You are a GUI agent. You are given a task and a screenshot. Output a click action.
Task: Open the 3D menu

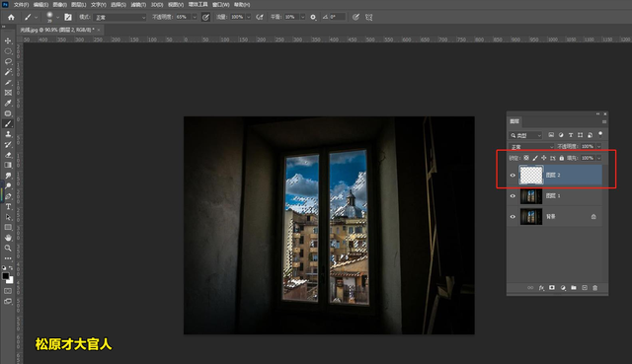click(x=157, y=4)
